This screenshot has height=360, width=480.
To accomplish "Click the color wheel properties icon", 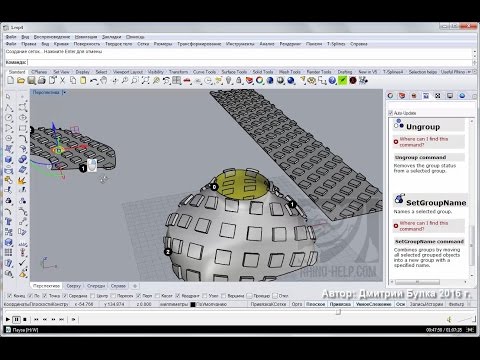I will (x=260, y=80).
